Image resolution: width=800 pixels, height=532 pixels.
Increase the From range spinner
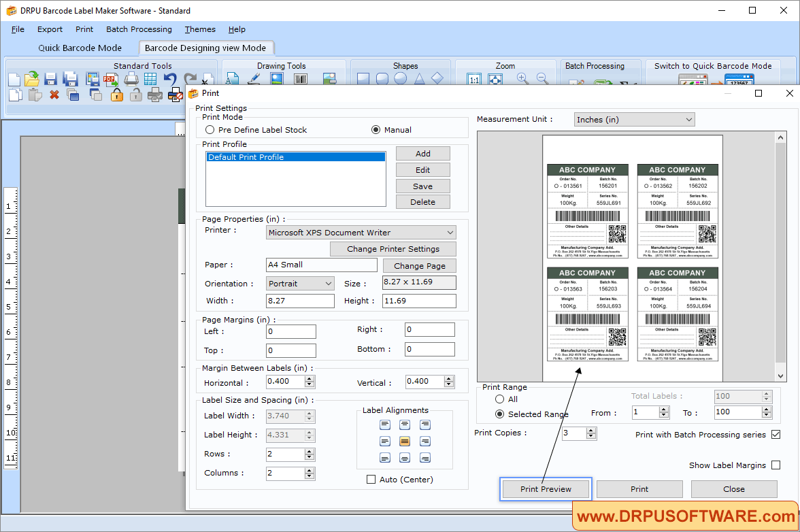click(664, 409)
